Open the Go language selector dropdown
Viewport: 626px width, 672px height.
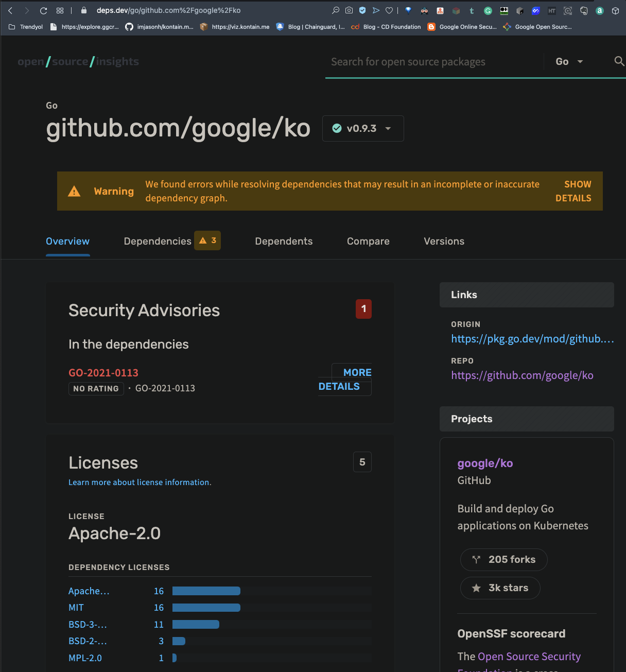coord(568,61)
